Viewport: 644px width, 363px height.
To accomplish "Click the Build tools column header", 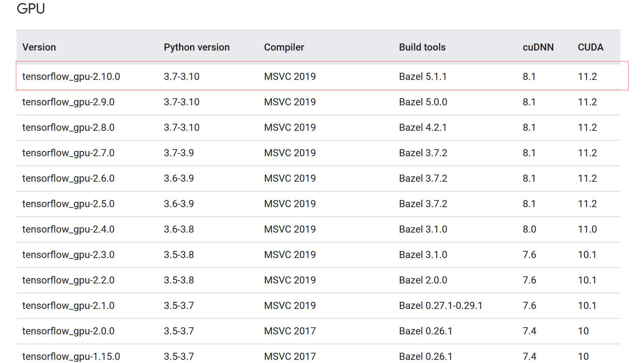I will point(422,47).
